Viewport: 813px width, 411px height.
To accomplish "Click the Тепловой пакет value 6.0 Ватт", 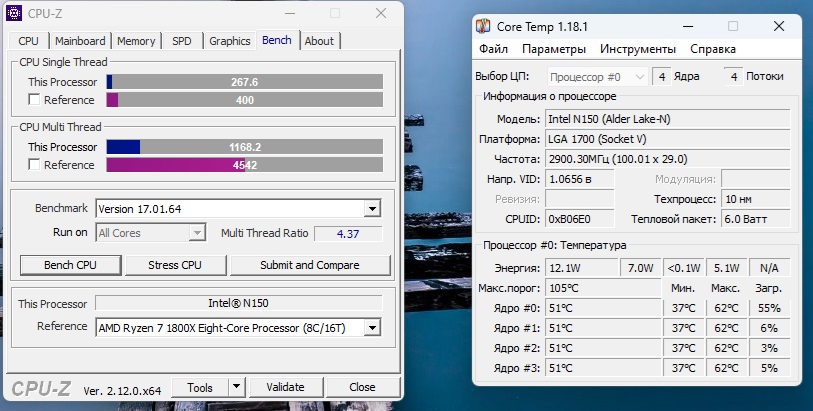I will coord(756,219).
